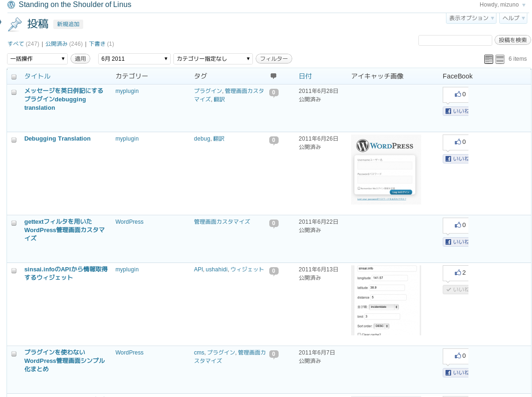The image size is (532, 397).
Task: Open comment count for Debugging Translation post
Action: 274,141
